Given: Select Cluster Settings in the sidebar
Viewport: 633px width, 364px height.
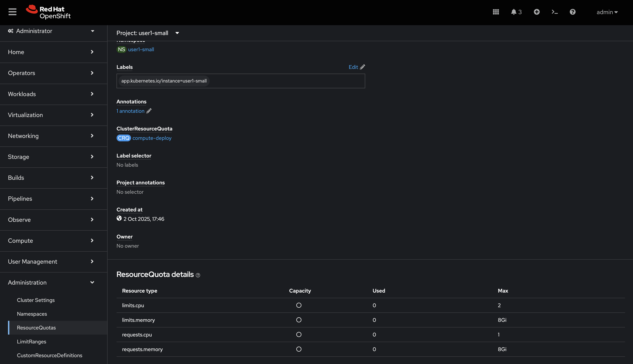Looking at the screenshot, I should click(36, 300).
